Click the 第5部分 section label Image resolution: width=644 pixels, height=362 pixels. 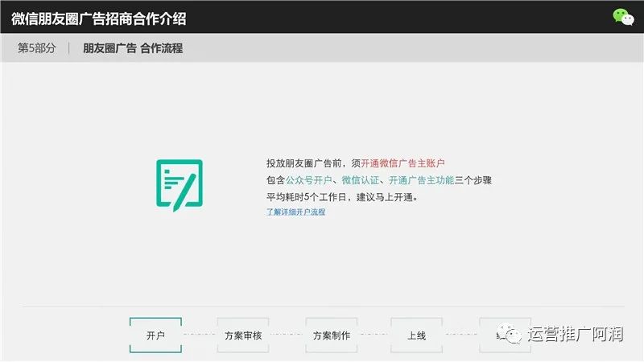[x=36, y=48]
